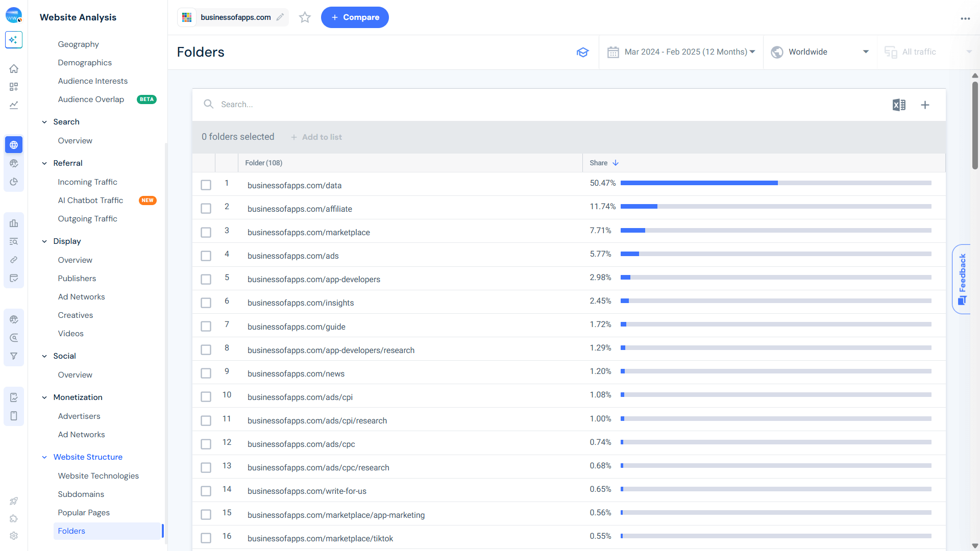Click the pencil edit icon beside businessofapps.com
Image resolution: width=980 pixels, height=551 pixels.
[280, 17]
